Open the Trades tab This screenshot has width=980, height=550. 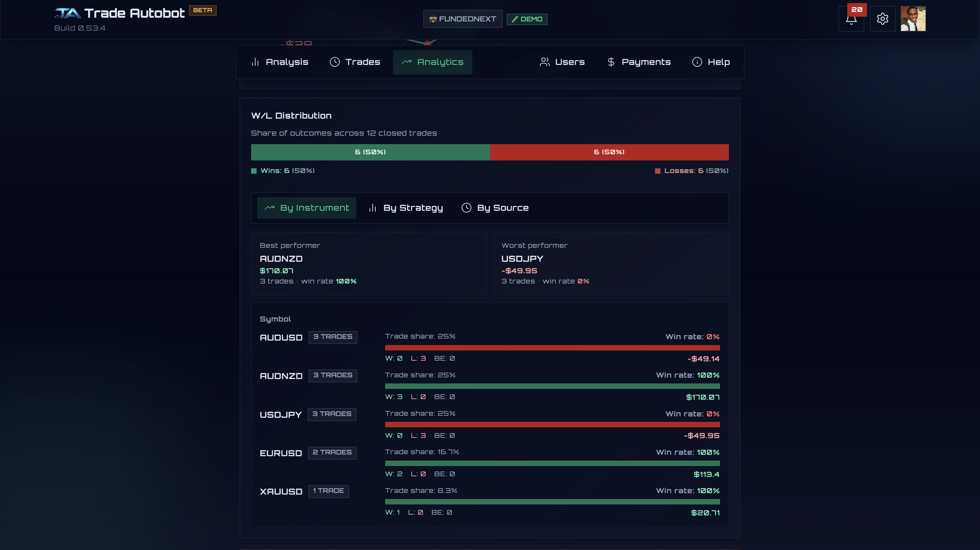(x=355, y=62)
